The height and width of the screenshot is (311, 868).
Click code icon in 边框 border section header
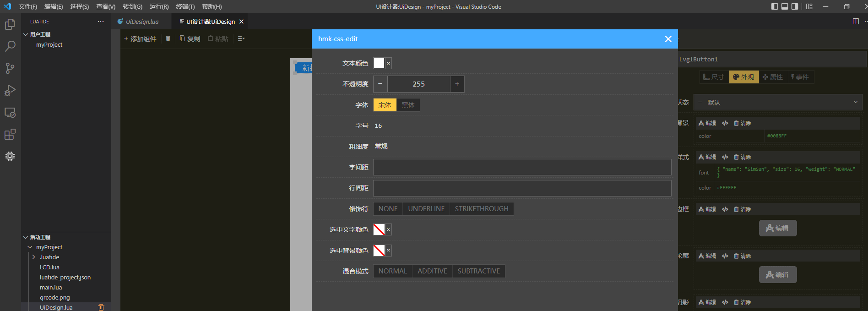[725, 209]
